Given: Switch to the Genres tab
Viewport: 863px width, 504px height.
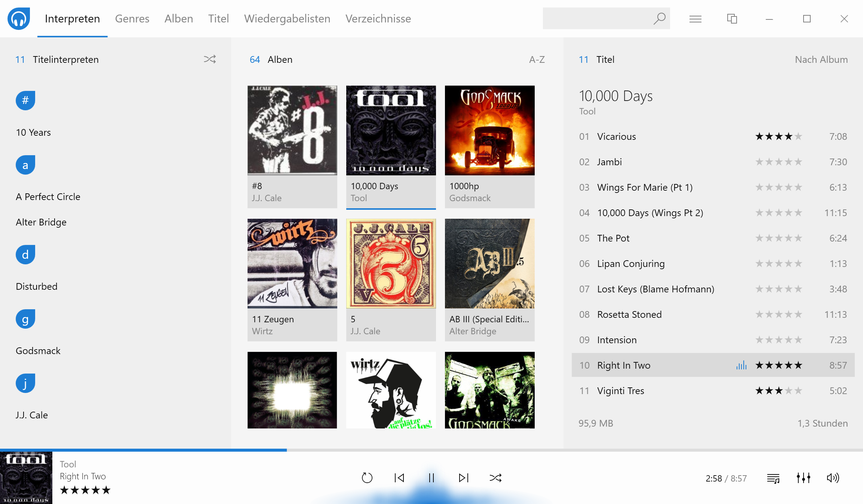Looking at the screenshot, I should (132, 19).
